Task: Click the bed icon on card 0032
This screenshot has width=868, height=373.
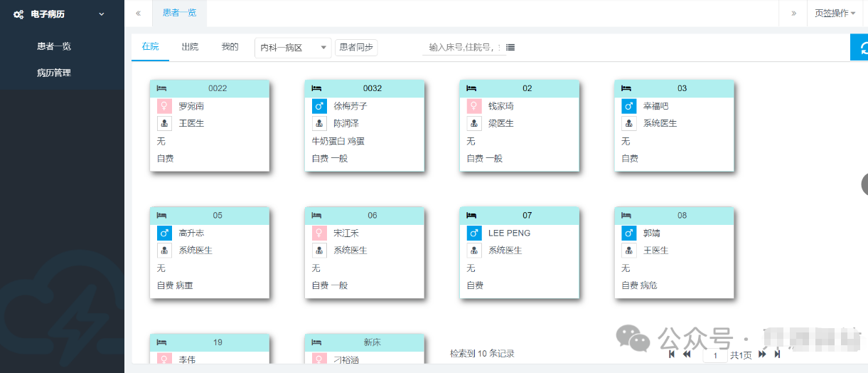Action: (x=316, y=88)
